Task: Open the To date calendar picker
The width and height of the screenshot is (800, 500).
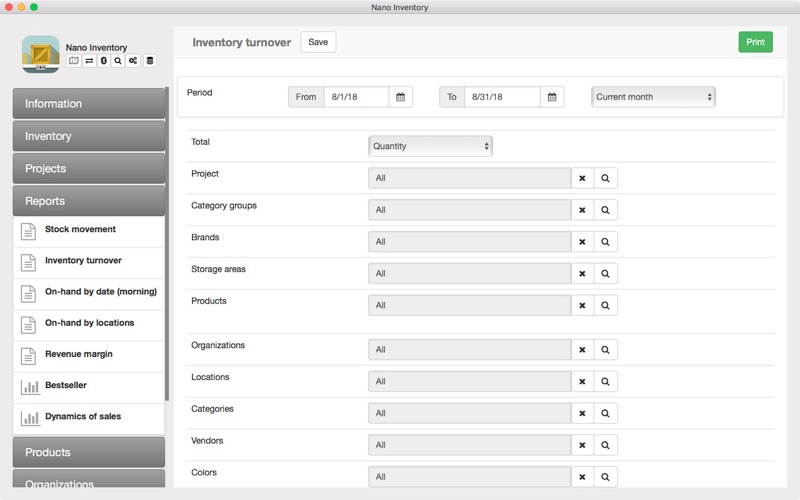Action: click(552, 97)
